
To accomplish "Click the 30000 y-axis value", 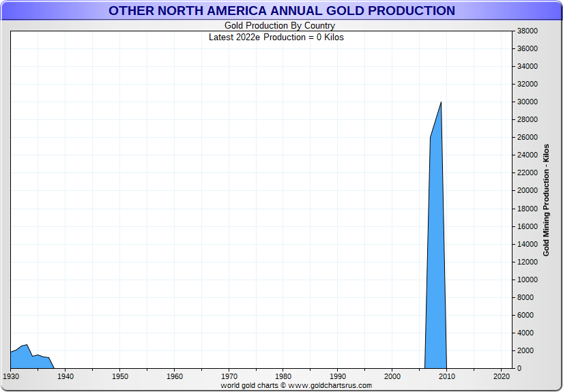I will (528, 102).
